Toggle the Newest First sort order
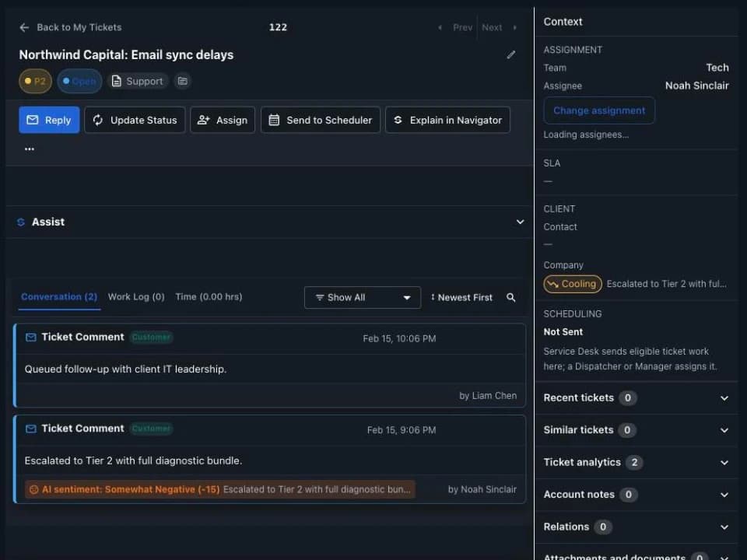This screenshot has height=560, width=747. point(461,297)
